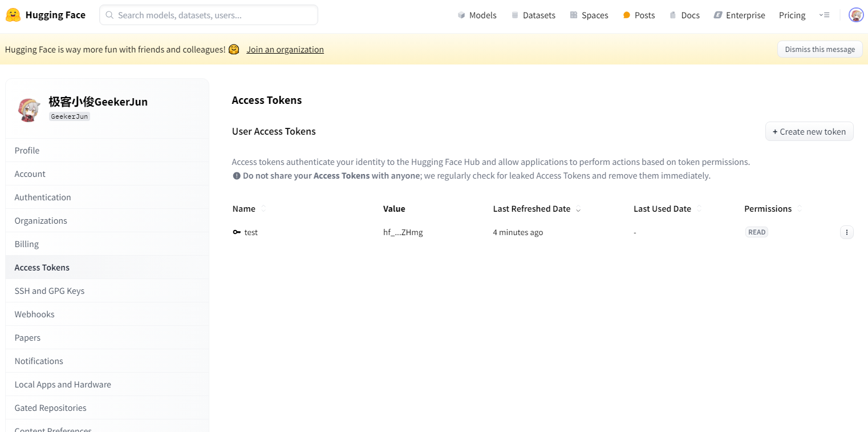
Task: Click the hugging emoji in banner
Action: (x=234, y=50)
